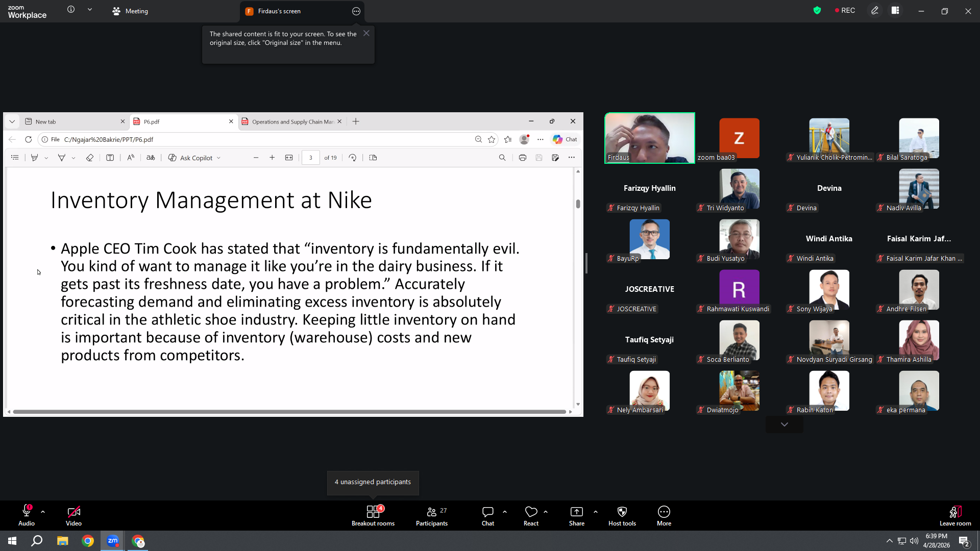
Task: Switch to the Meeting tab
Action: click(x=130, y=11)
